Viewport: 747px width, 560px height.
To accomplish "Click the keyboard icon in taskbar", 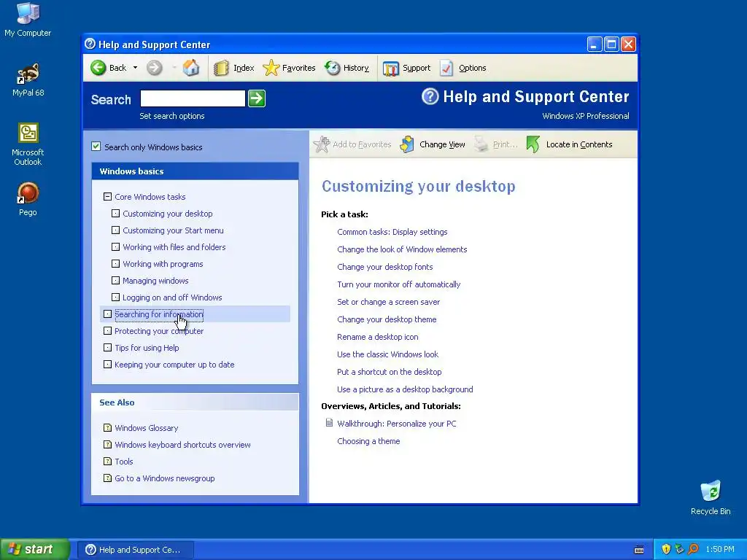I will 639,550.
